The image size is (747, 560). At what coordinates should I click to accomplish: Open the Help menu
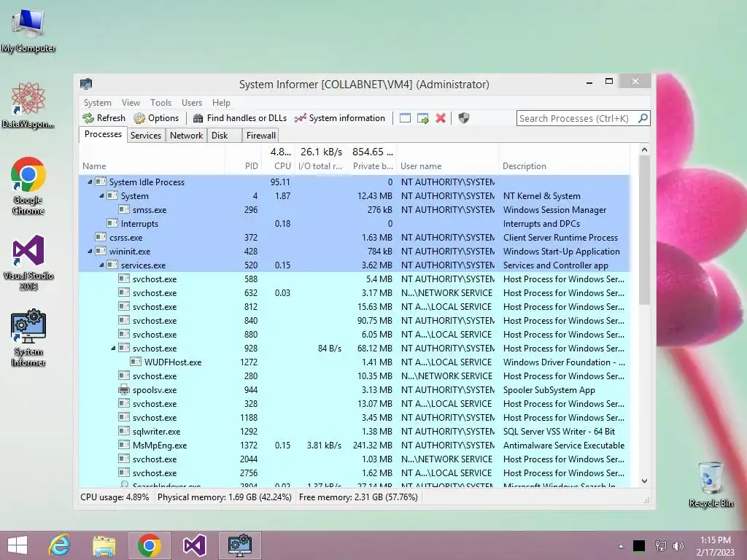(x=221, y=102)
